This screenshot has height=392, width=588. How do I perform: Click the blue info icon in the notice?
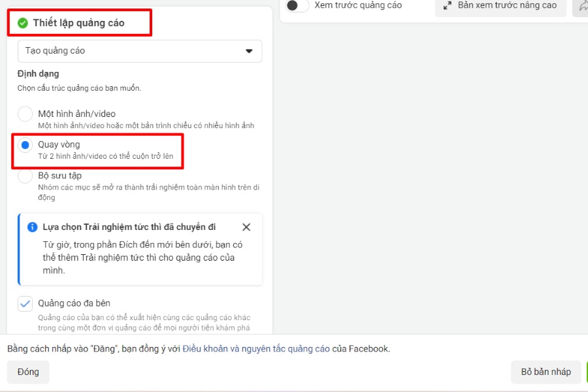33,227
